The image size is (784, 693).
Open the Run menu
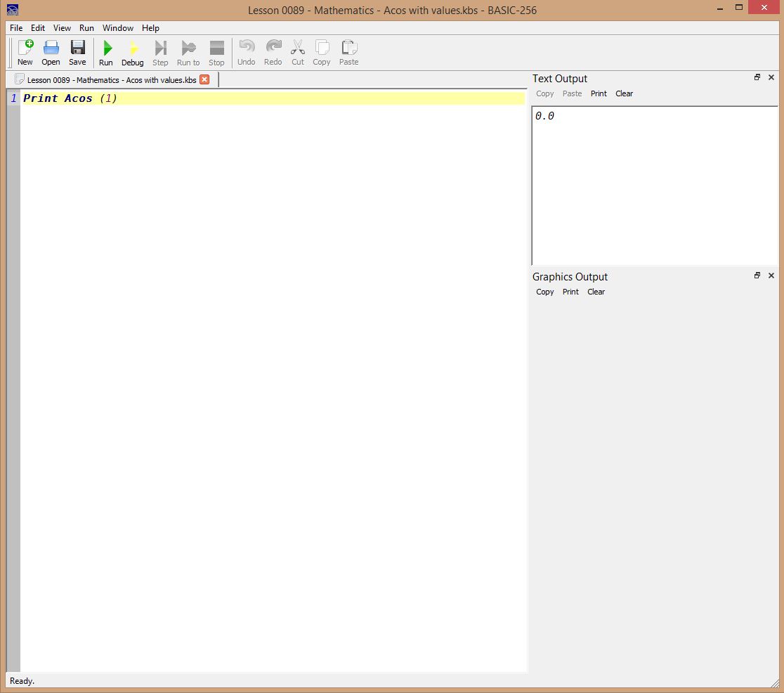tap(86, 28)
